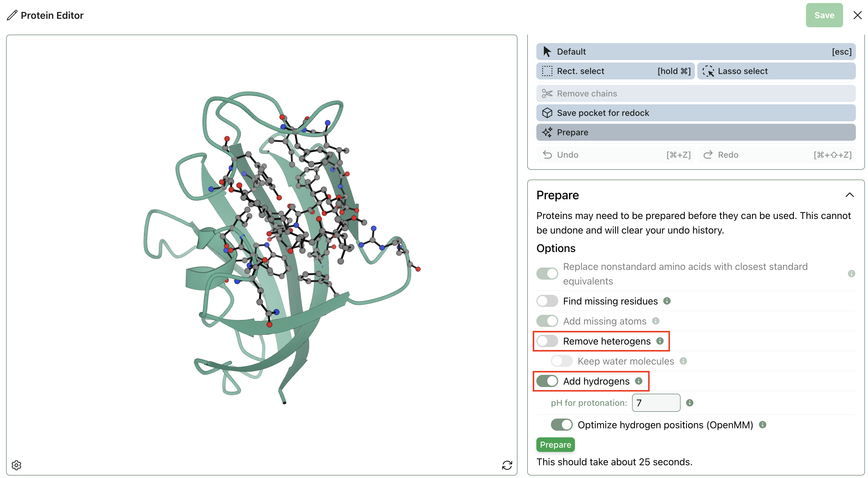Viewport: 868px width, 478px height.
Task: Turn off Optimize hydrogen positions toggle
Action: coord(561,425)
